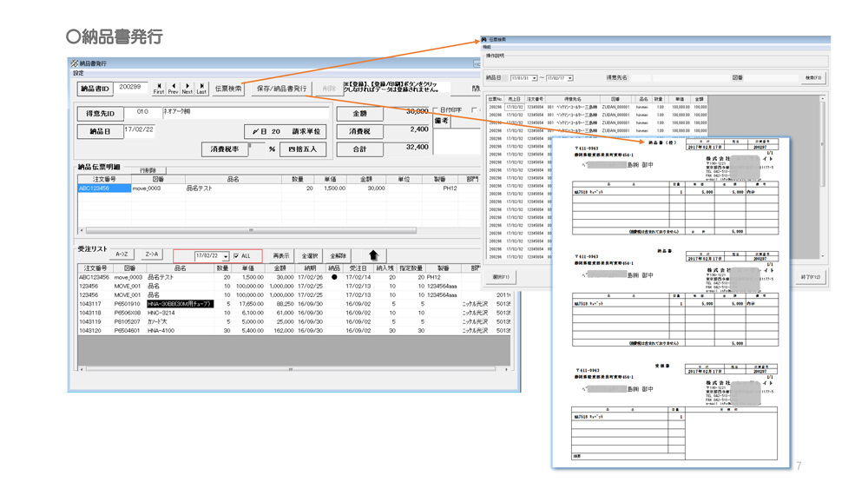Viewport: 868px width, 489px height.
Task: Go to the Prev record
Action: pos(173,88)
